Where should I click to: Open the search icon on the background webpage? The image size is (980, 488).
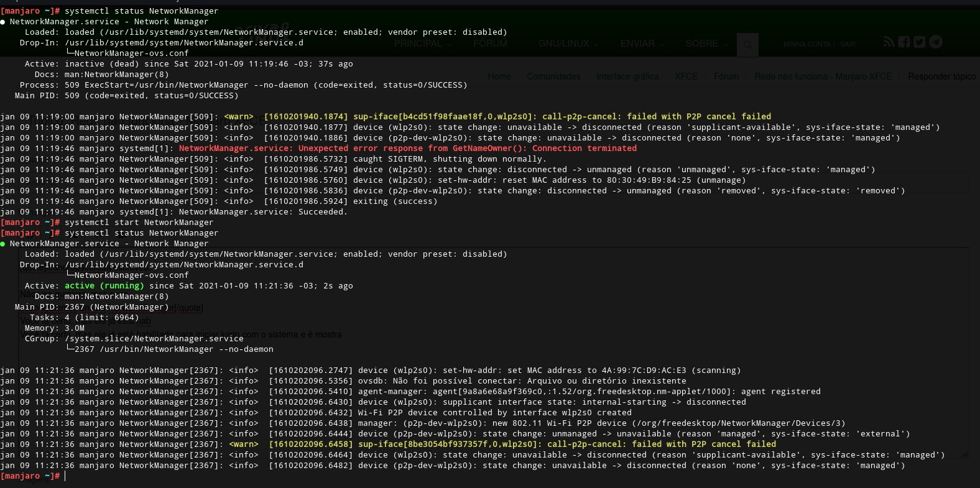(x=747, y=44)
